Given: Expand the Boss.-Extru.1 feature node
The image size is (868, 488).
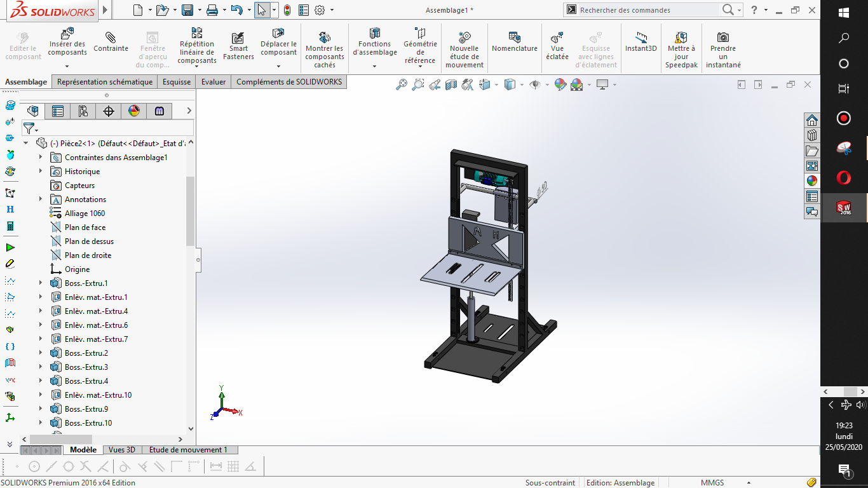Looking at the screenshot, I should tap(41, 283).
